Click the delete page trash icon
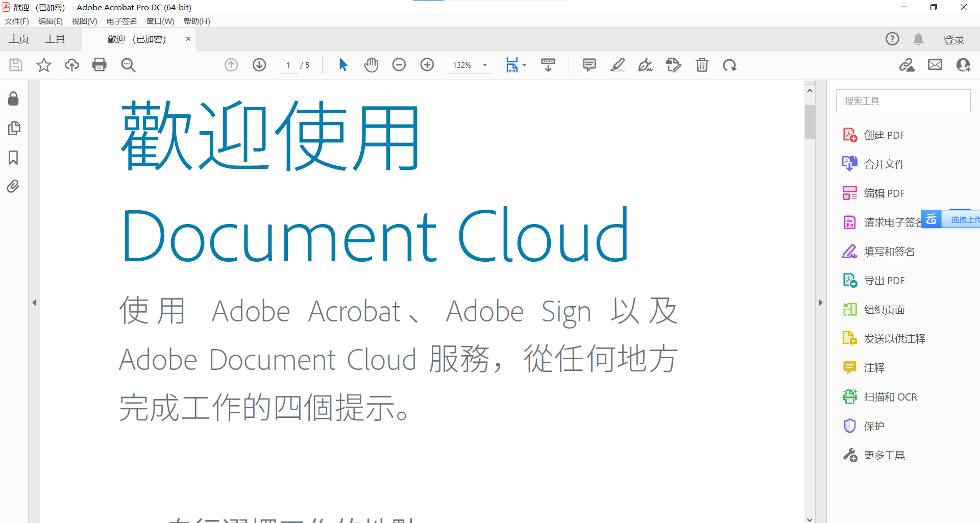The height and width of the screenshot is (523, 980). 702,65
